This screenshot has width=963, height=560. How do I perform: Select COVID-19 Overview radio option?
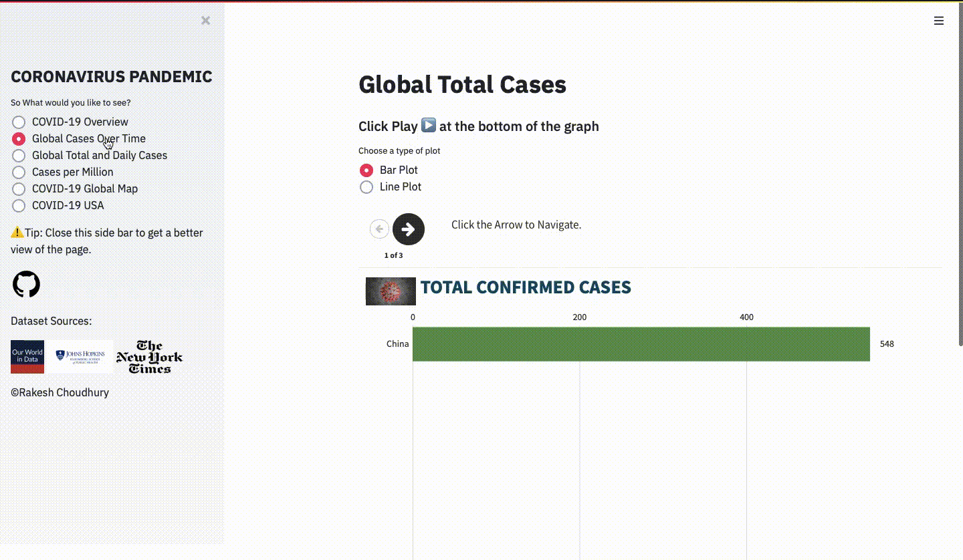pyautogui.click(x=19, y=122)
